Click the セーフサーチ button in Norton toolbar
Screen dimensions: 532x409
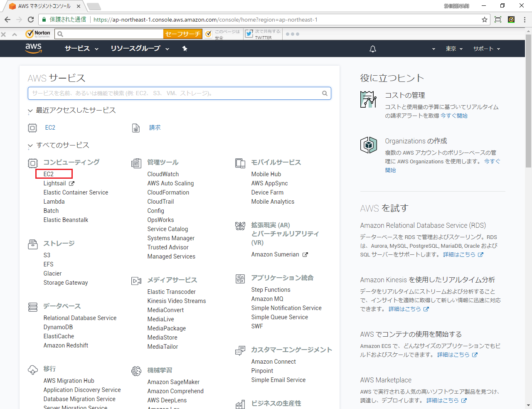182,34
